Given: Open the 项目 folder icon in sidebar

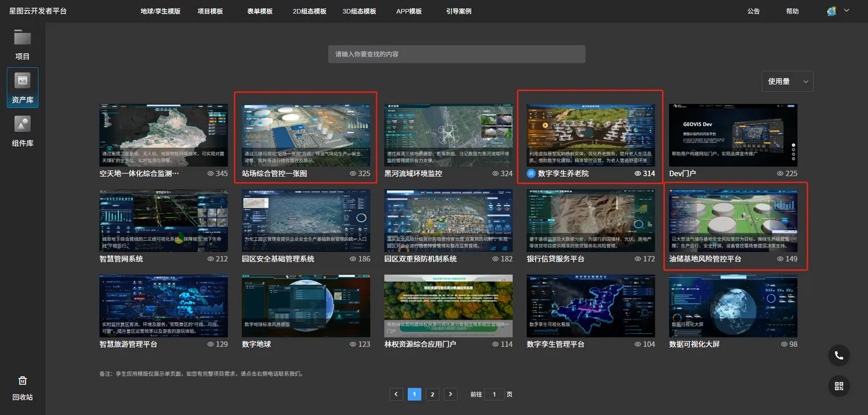Looking at the screenshot, I should tap(22, 38).
